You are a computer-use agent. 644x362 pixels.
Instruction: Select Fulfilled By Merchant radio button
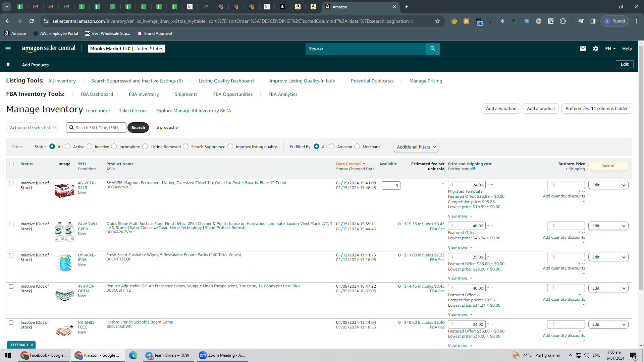click(x=357, y=146)
